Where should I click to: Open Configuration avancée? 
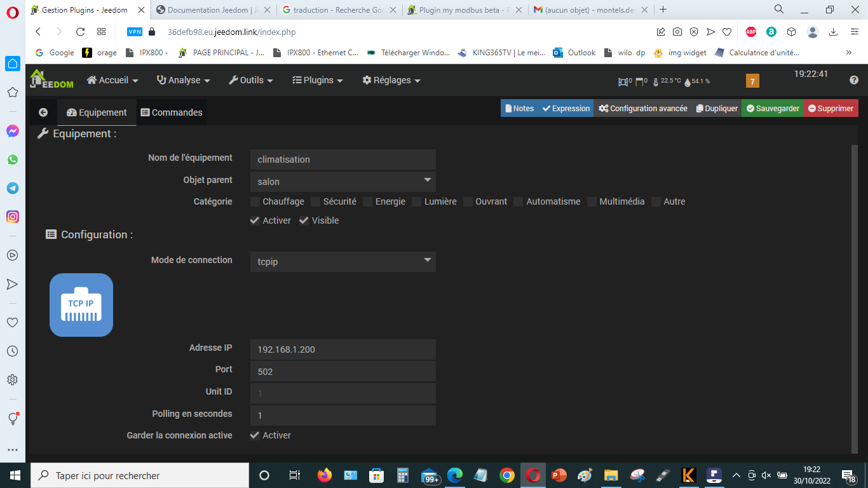pos(643,108)
